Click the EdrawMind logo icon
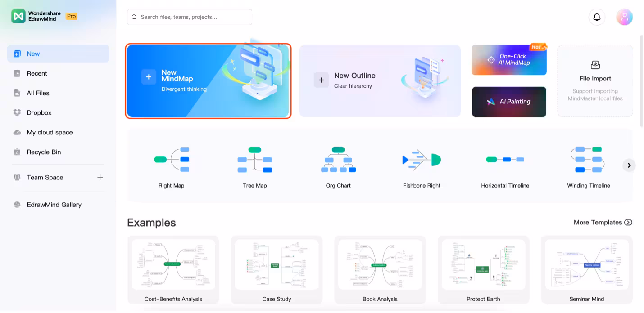644x313 pixels. (x=18, y=16)
